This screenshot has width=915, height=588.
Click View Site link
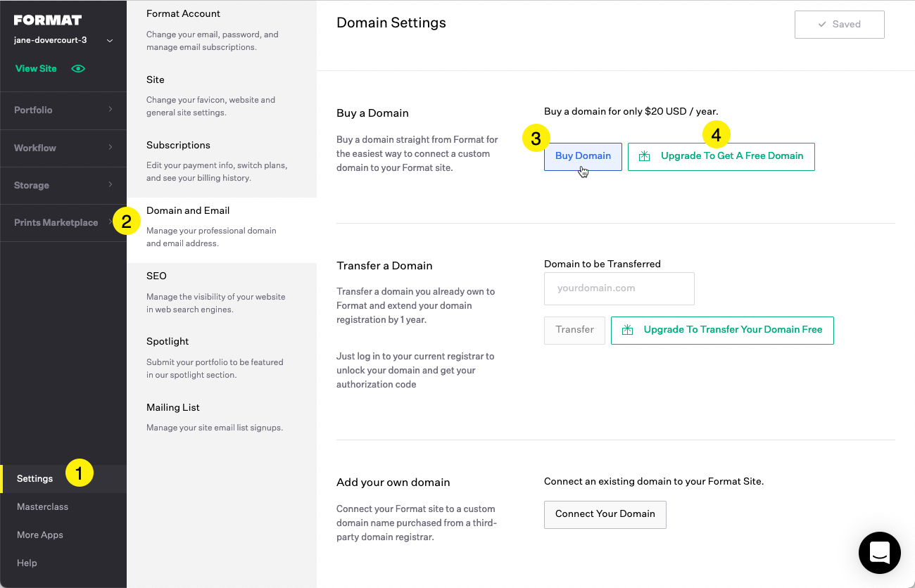tap(36, 69)
